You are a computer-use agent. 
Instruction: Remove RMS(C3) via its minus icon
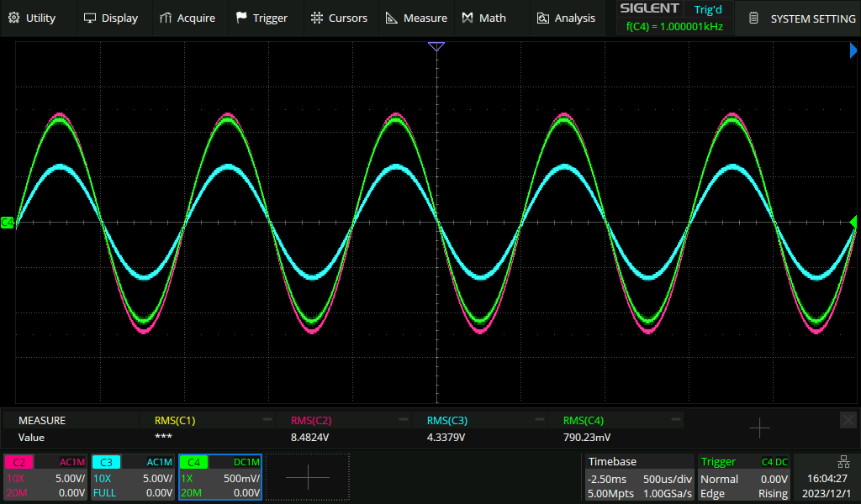539,419
